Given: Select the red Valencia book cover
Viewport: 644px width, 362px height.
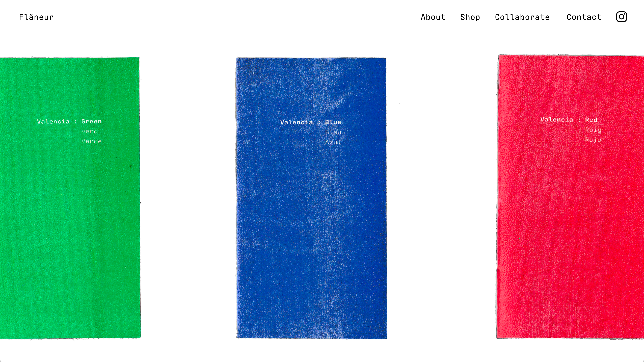Looking at the screenshot, I should point(570,197).
